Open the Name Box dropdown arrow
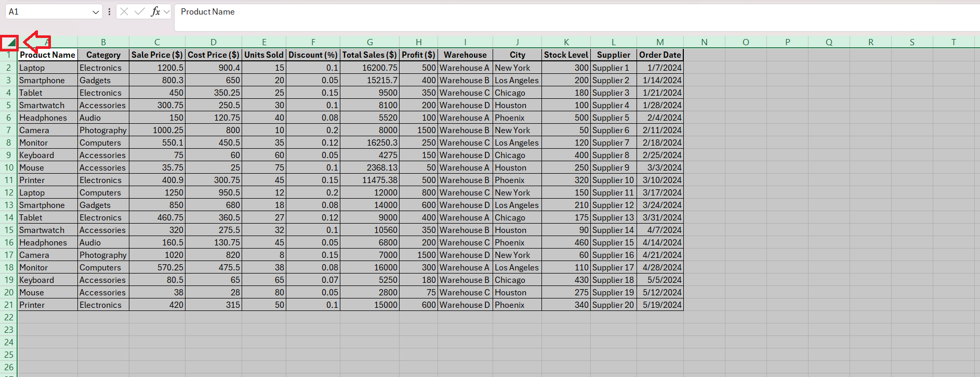Image resolution: width=980 pixels, height=377 pixels. coord(96,12)
